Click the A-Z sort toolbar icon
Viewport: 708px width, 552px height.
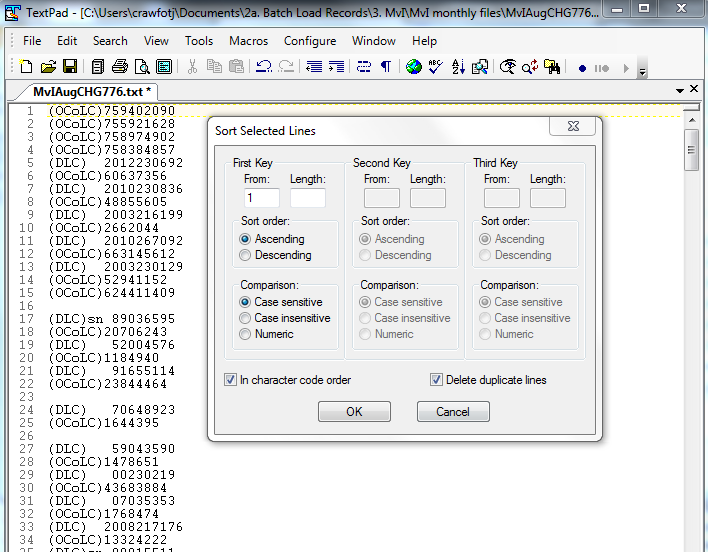(x=458, y=67)
